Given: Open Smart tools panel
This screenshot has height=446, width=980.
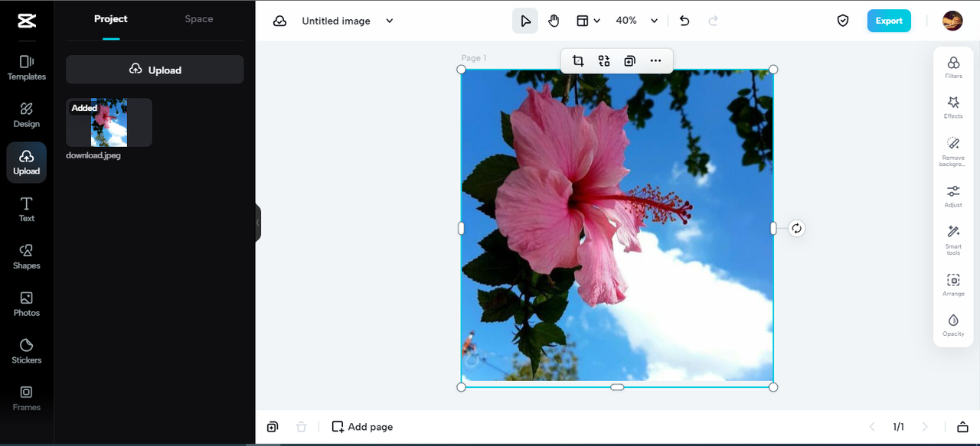Looking at the screenshot, I should [953, 239].
